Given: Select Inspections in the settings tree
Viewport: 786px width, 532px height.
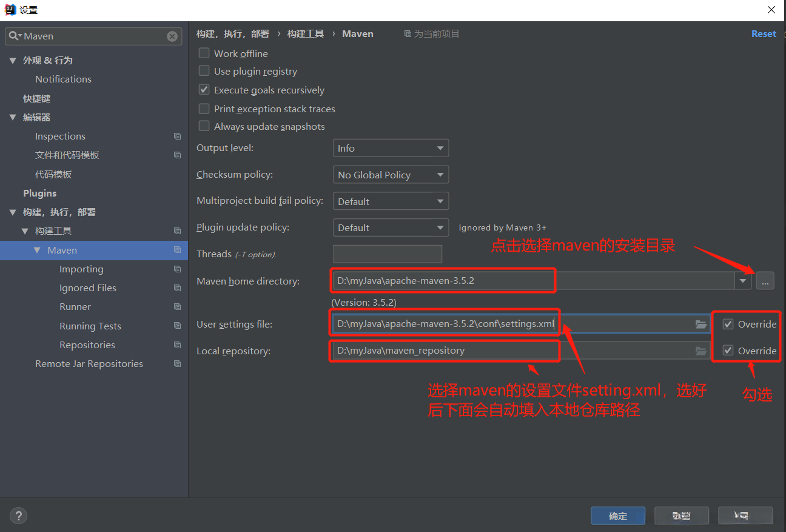Looking at the screenshot, I should pos(60,136).
